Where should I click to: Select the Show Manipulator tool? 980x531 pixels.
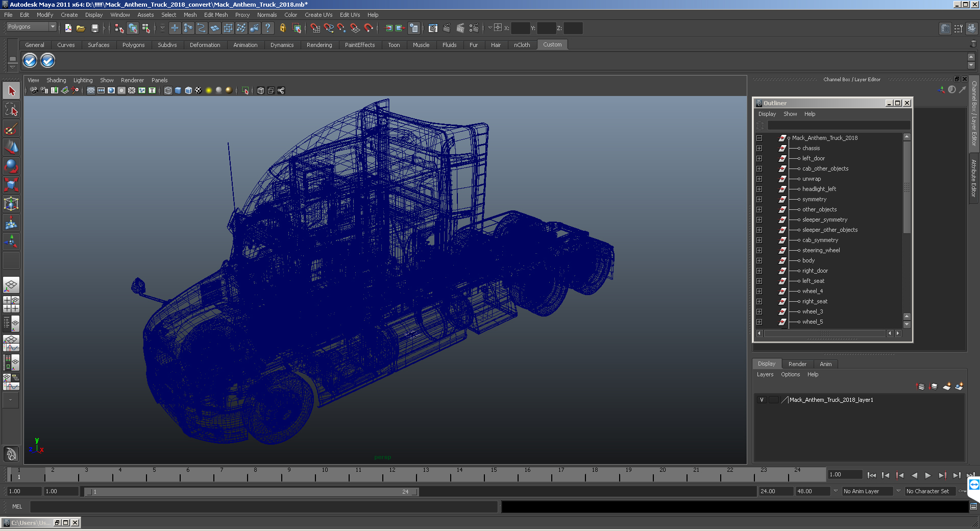(x=11, y=241)
